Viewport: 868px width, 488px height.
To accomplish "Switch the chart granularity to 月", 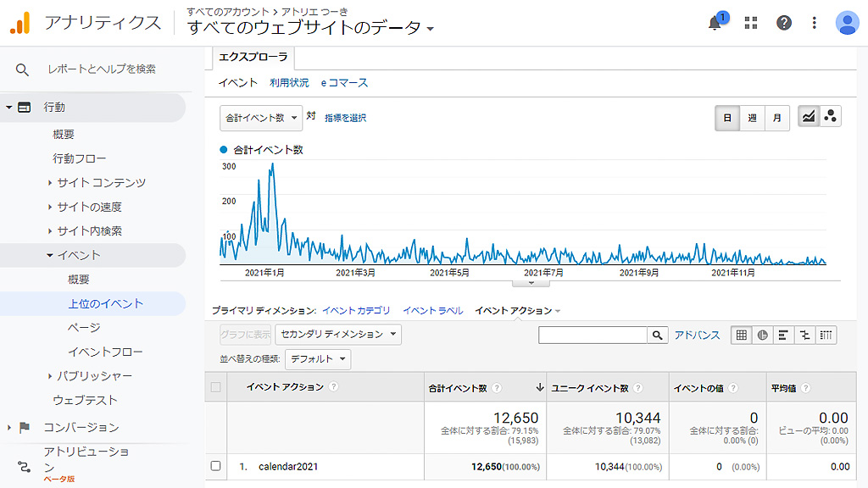I will [775, 118].
